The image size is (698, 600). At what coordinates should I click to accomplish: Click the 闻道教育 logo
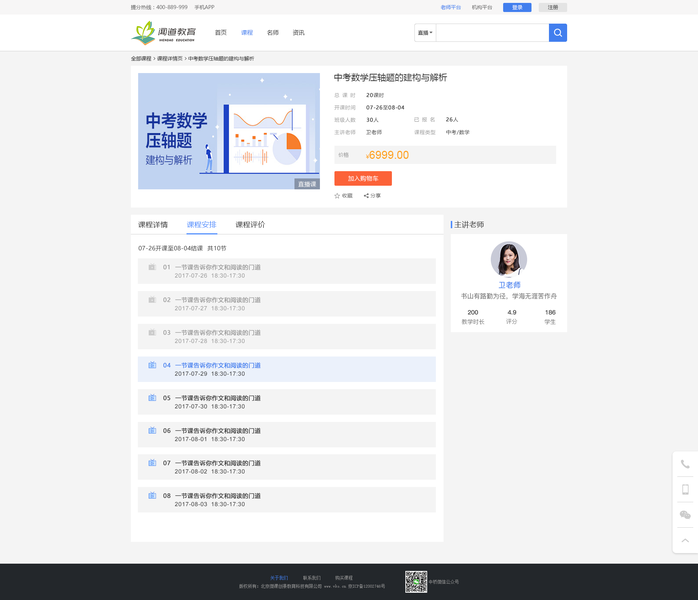163,33
